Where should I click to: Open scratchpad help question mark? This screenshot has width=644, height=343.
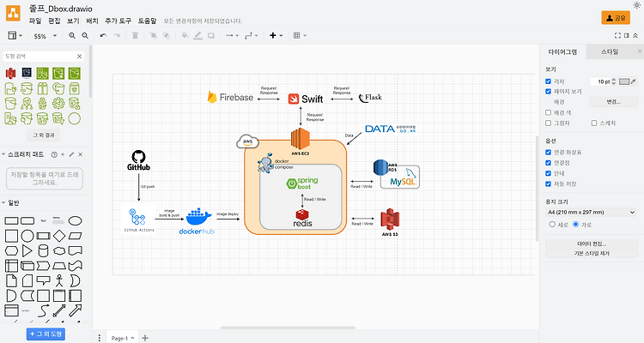pyautogui.click(x=54, y=154)
